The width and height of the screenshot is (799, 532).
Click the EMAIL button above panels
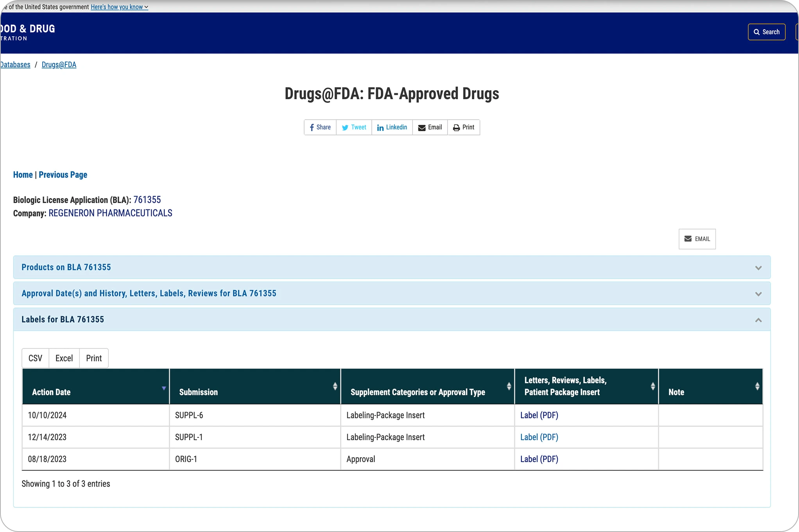point(697,239)
